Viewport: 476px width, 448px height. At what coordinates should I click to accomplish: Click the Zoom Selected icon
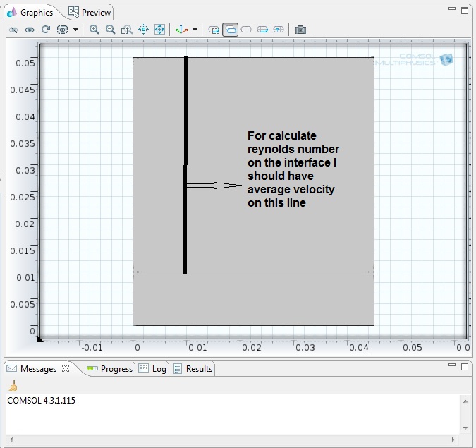[x=143, y=30]
